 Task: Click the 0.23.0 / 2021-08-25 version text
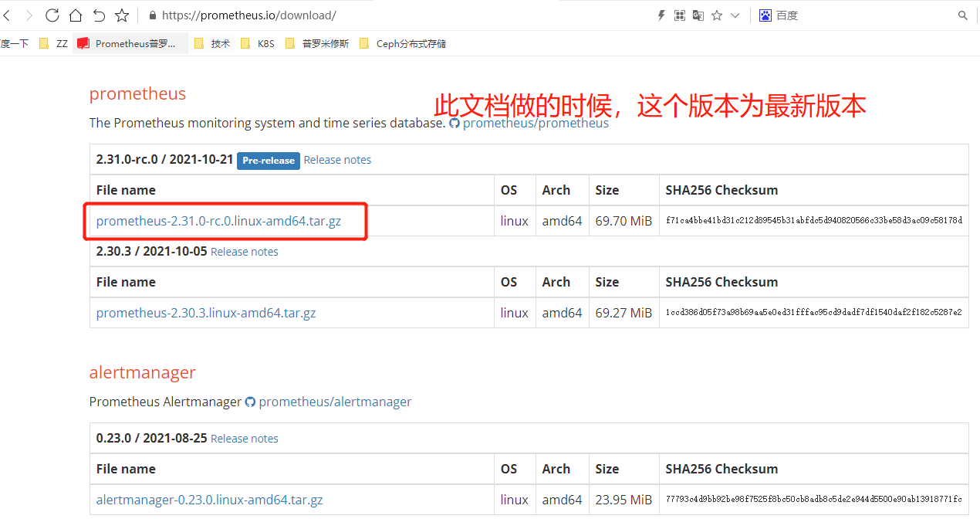coord(151,438)
